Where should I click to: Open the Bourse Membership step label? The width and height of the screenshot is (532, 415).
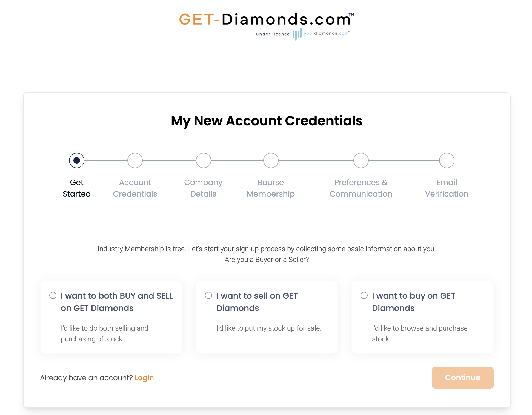click(x=271, y=188)
